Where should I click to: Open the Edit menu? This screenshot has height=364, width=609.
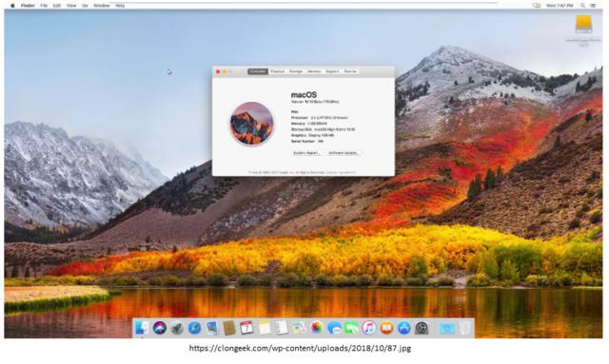57,6
